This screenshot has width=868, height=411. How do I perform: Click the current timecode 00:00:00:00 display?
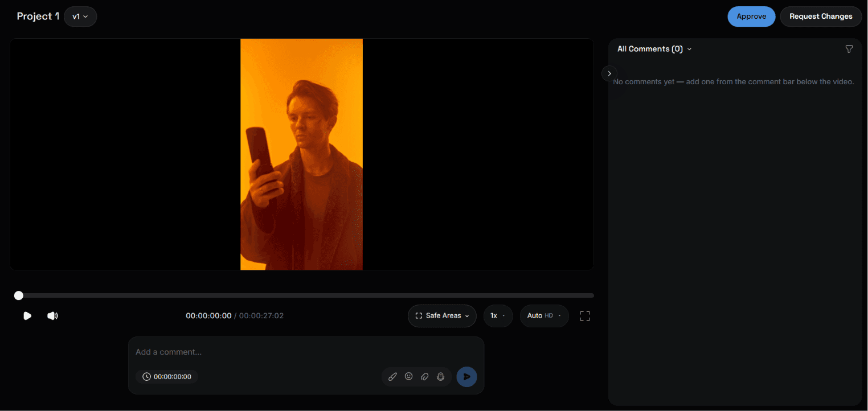pyautogui.click(x=208, y=316)
